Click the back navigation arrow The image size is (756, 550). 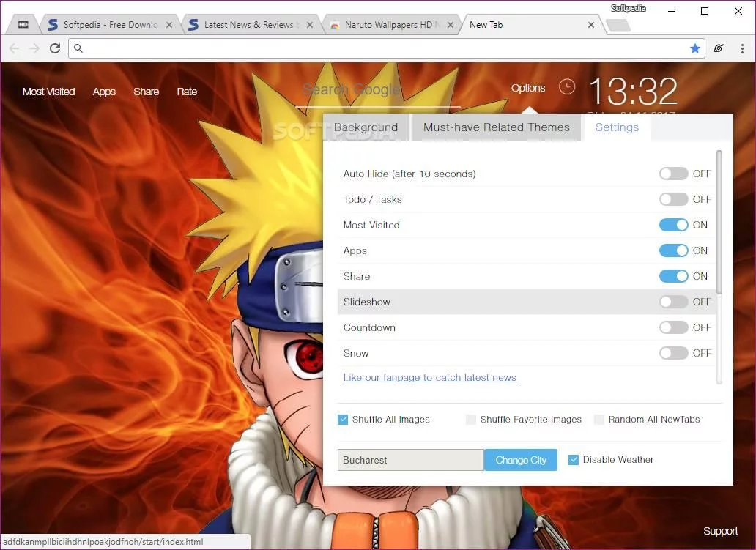click(x=14, y=48)
